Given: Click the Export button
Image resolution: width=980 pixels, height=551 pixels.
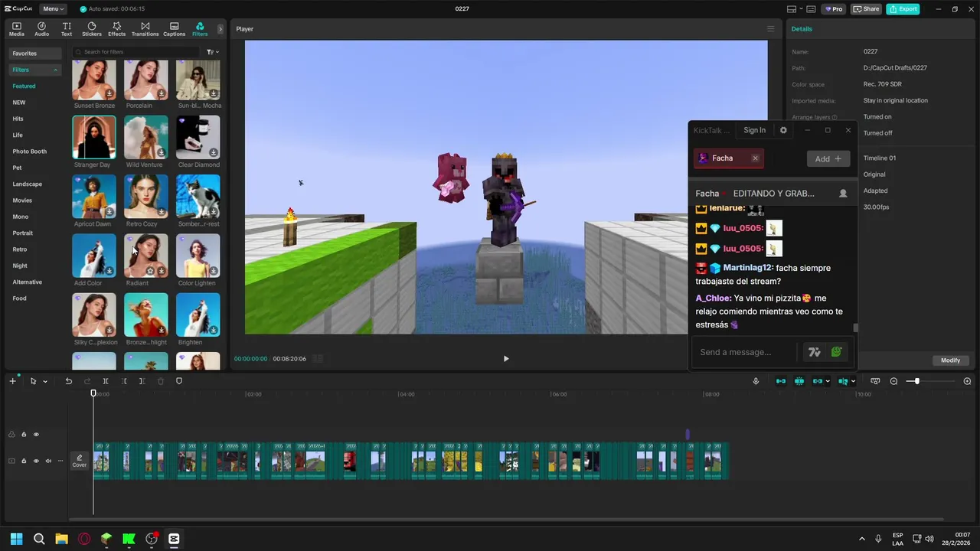Looking at the screenshot, I should [x=903, y=9].
